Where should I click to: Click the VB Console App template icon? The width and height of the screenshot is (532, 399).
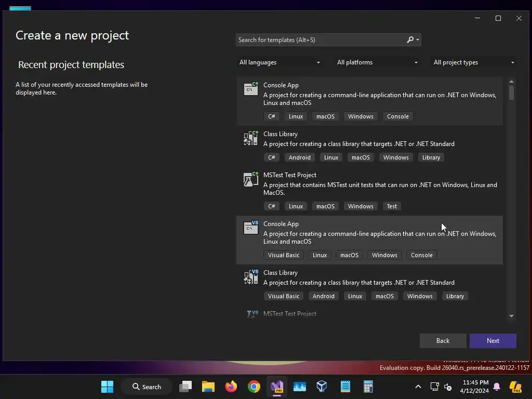click(251, 228)
